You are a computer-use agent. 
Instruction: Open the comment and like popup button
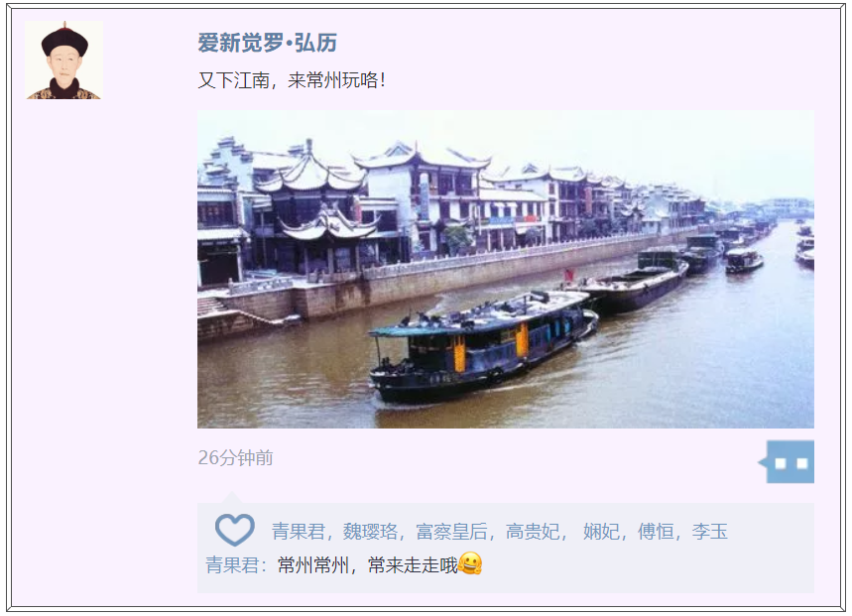click(x=790, y=461)
